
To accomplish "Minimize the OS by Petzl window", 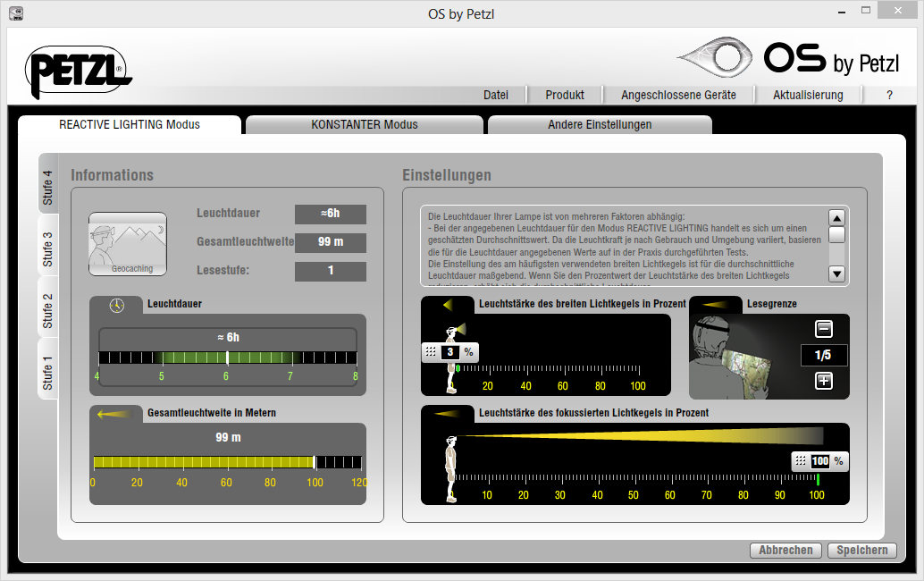I will (842, 11).
